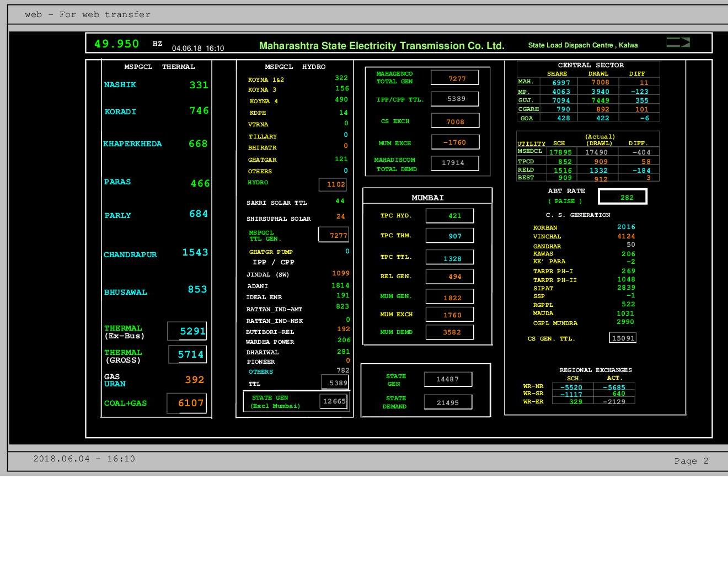
Task: Click CS EXCH box showing 7008
Action: point(456,121)
